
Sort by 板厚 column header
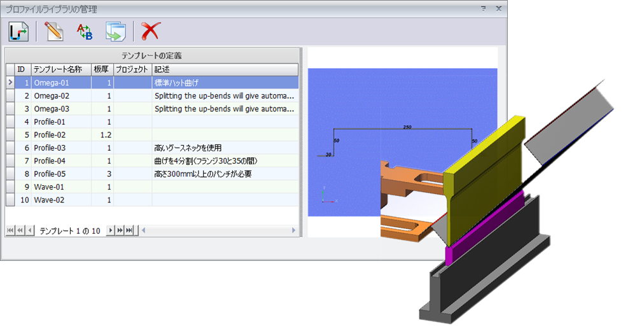(102, 69)
